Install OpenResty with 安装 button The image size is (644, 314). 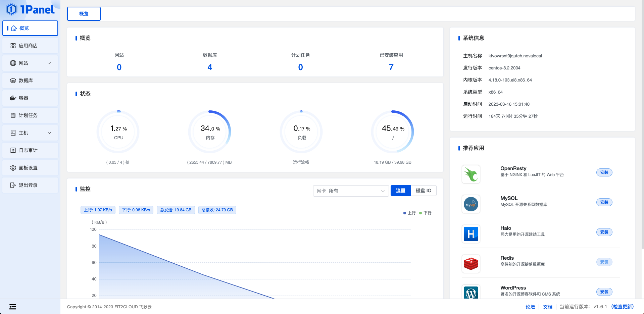[x=604, y=172]
